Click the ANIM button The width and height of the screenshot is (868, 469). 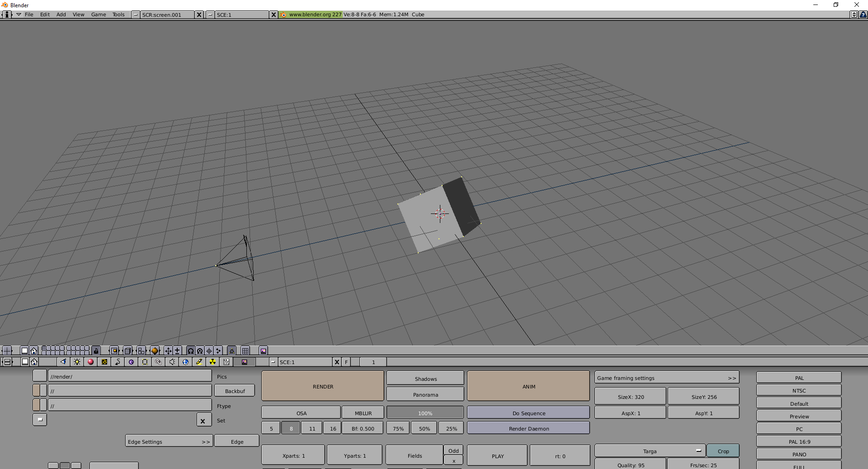(528, 386)
